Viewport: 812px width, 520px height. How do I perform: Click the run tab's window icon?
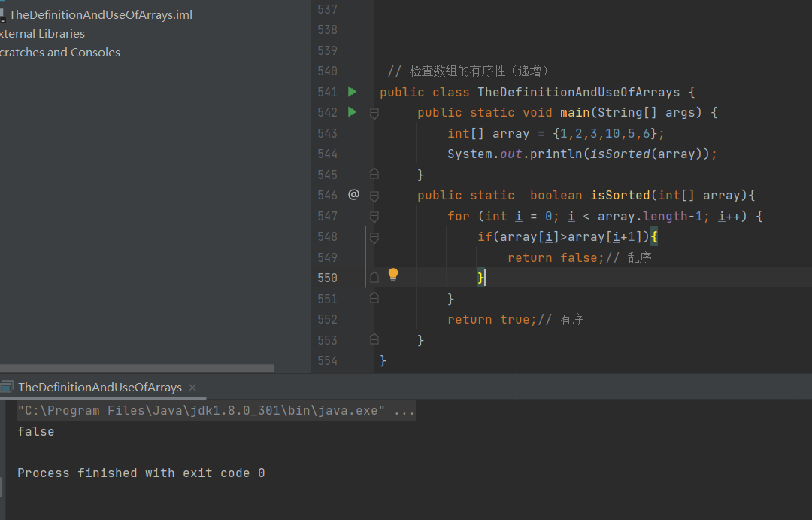(x=6, y=388)
